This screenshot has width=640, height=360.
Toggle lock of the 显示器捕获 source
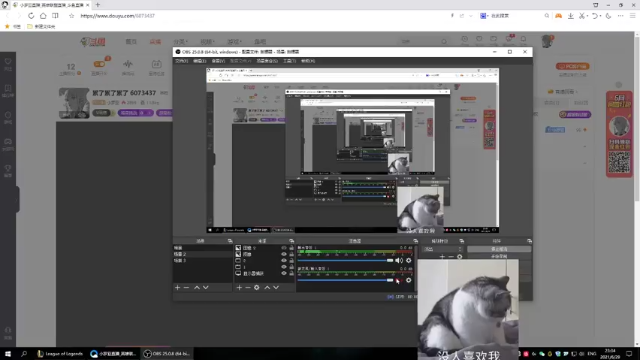click(x=291, y=273)
